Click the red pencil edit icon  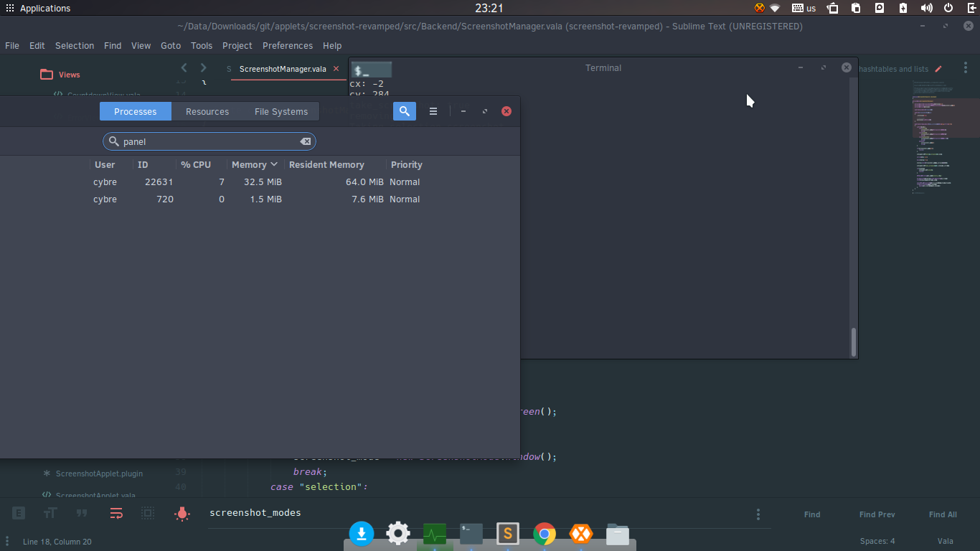point(938,69)
